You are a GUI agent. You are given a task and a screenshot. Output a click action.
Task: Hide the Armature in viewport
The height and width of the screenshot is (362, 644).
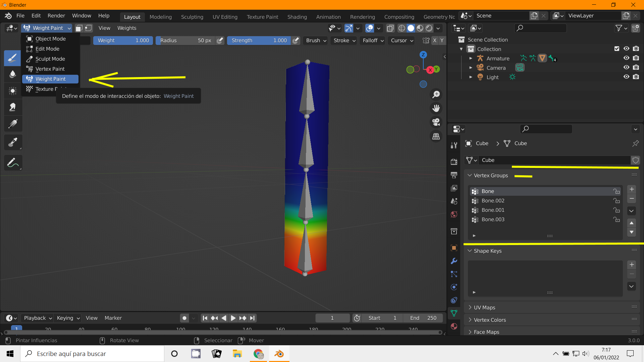[x=626, y=58]
